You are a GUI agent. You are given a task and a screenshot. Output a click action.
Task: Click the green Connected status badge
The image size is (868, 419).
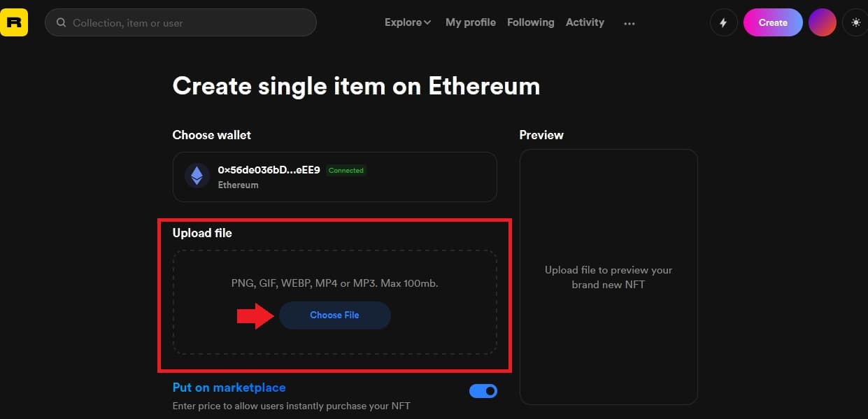[x=346, y=170]
